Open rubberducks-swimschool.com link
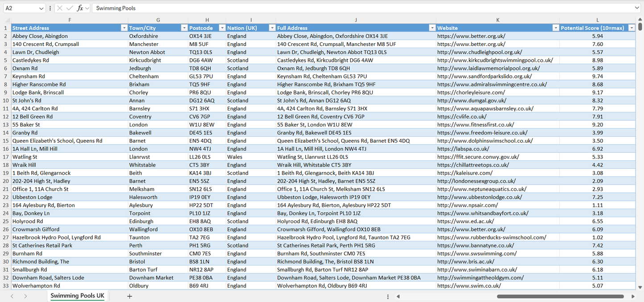This screenshot has width=644, height=302. (492, 237)
